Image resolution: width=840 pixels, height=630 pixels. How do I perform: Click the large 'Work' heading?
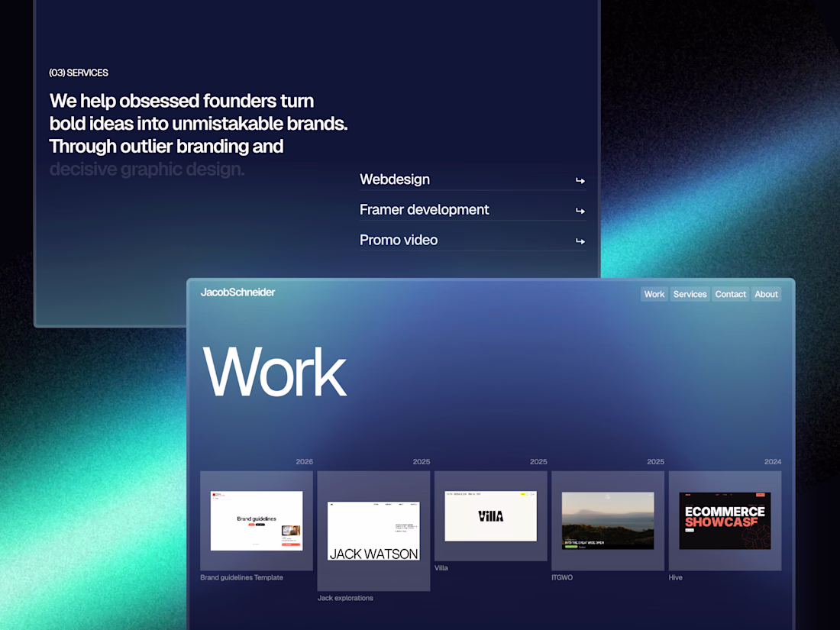(275, 371)
